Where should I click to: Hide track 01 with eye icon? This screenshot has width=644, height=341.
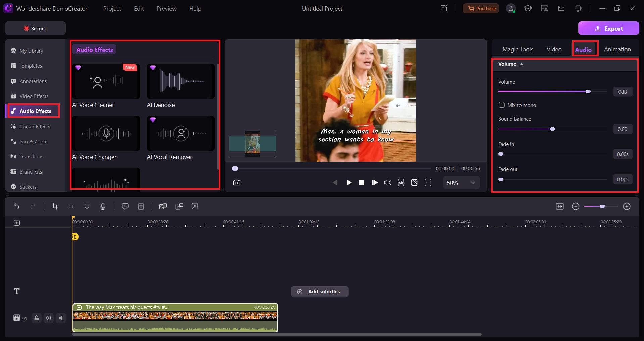pos(49,318)
